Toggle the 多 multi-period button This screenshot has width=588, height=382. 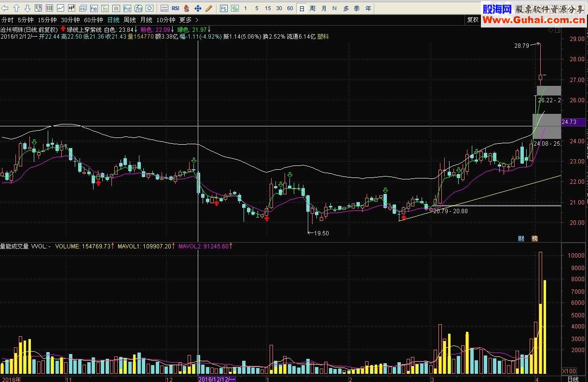coord(346,8)
